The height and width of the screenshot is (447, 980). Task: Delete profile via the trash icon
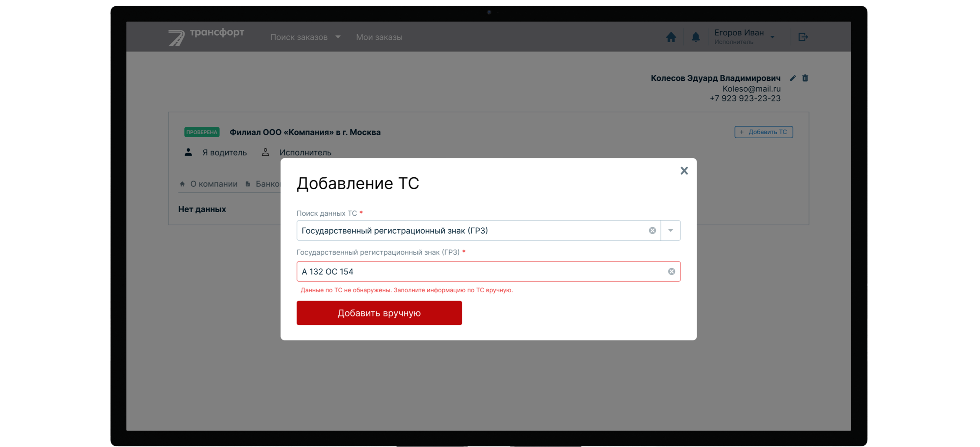(x=805, y=78)
